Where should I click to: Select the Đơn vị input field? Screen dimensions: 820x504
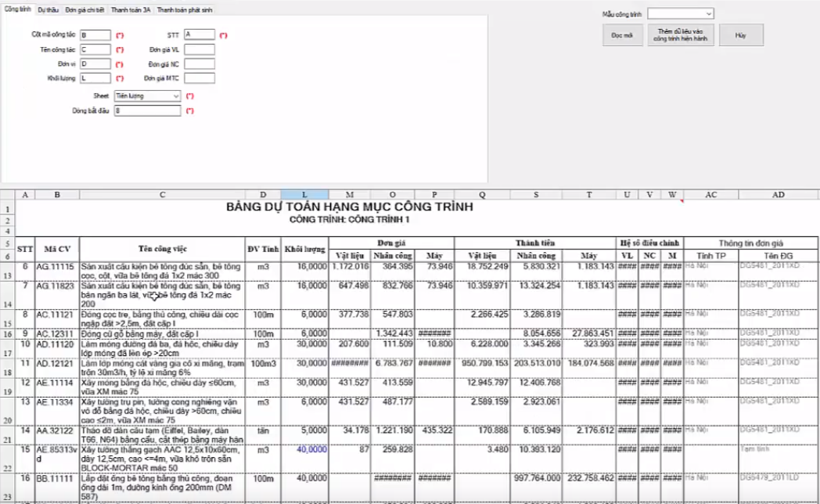(95, 64)
